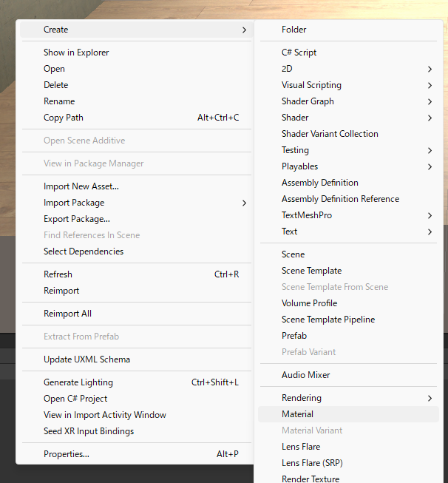
Task: Choose Seed XR Input Bindings
Action: pos(137,431)
